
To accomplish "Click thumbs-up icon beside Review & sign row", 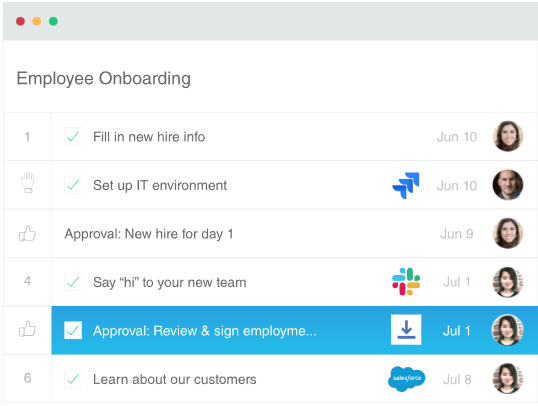I will pyautogui.click(x=27, y=329).
